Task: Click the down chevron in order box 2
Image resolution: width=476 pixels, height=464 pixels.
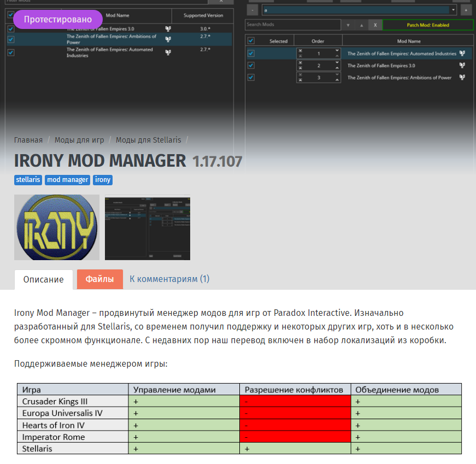Action: click(337, 62)
